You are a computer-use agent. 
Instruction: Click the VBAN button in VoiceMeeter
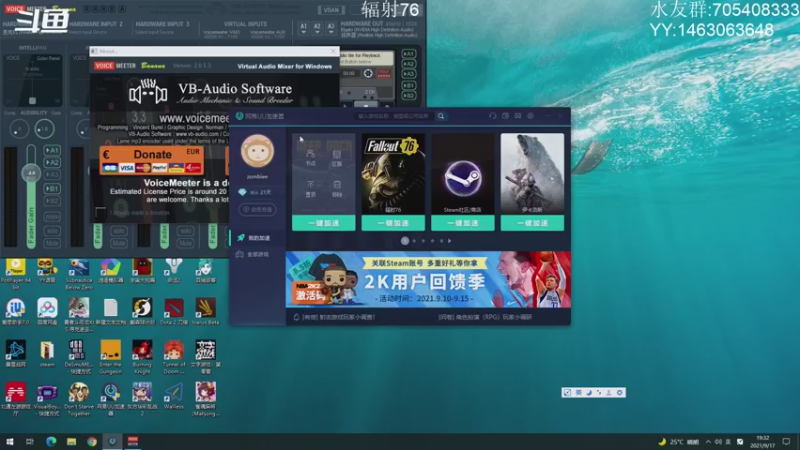pyautogui.click(x=331, y=10)
